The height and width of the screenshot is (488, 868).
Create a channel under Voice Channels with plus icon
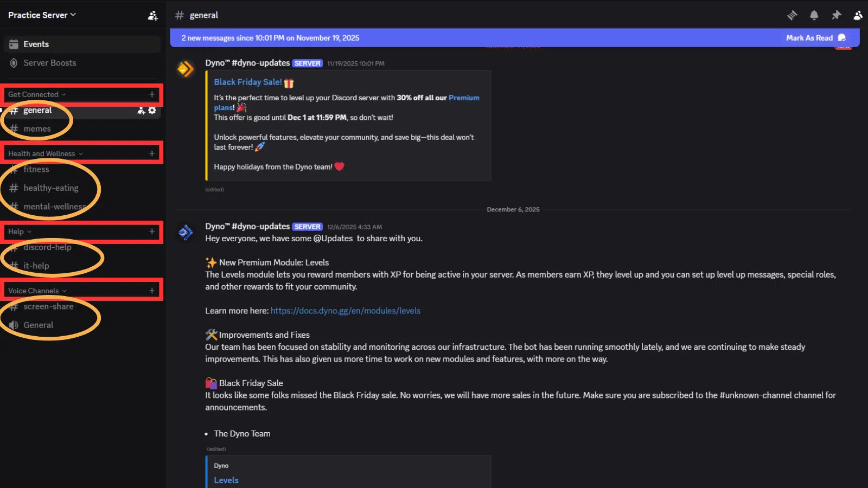coord(152,291)
